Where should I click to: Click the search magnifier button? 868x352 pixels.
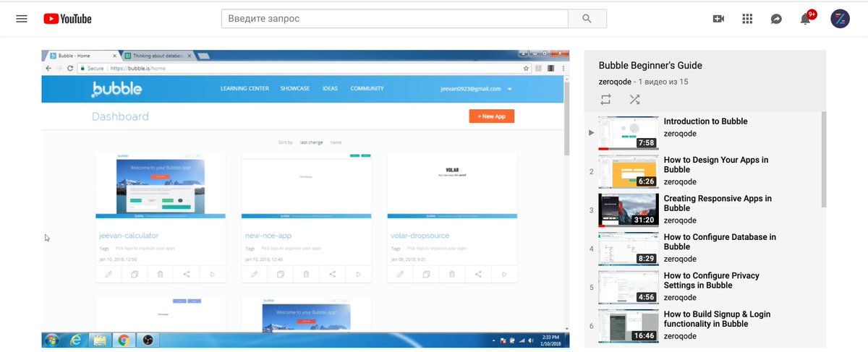[587, 19]
